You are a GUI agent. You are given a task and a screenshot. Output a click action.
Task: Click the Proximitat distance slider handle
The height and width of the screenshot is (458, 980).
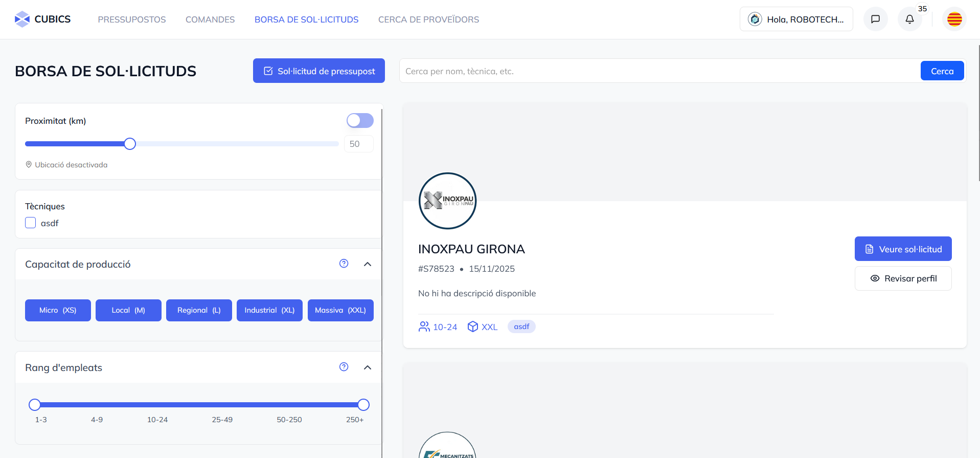pyautogui.click(x=130, y=144)
